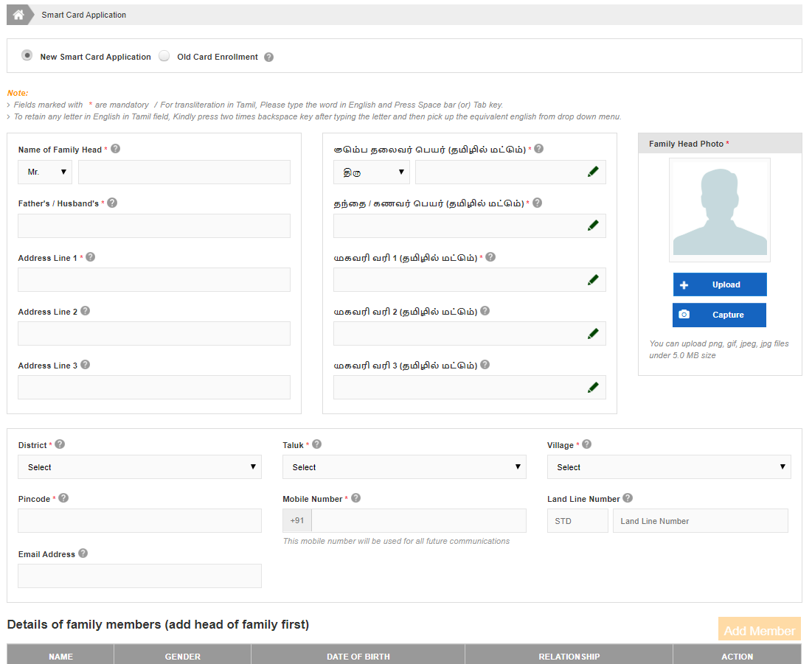The width and height of the screenshot is (812, 664).
Task: Click the Add Member button
Action: click(x=759, y=629)
